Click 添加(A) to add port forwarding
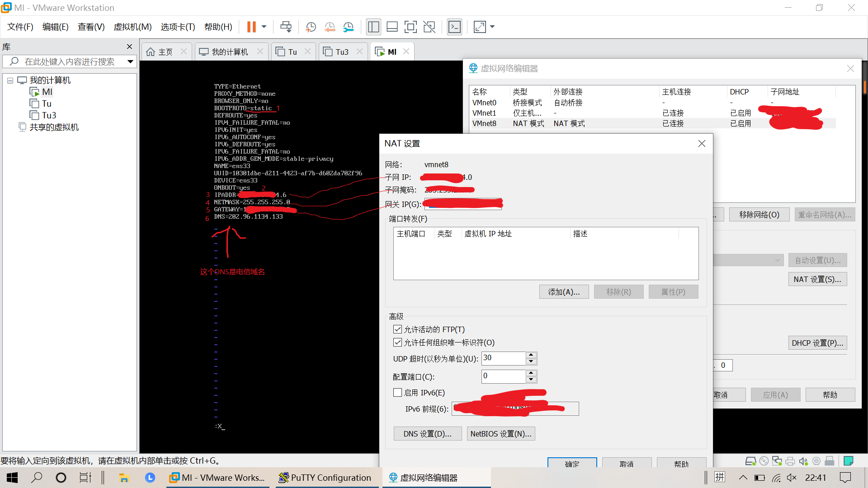The height and width of the screenshot is (488, 868). click(x=564, y=292)
